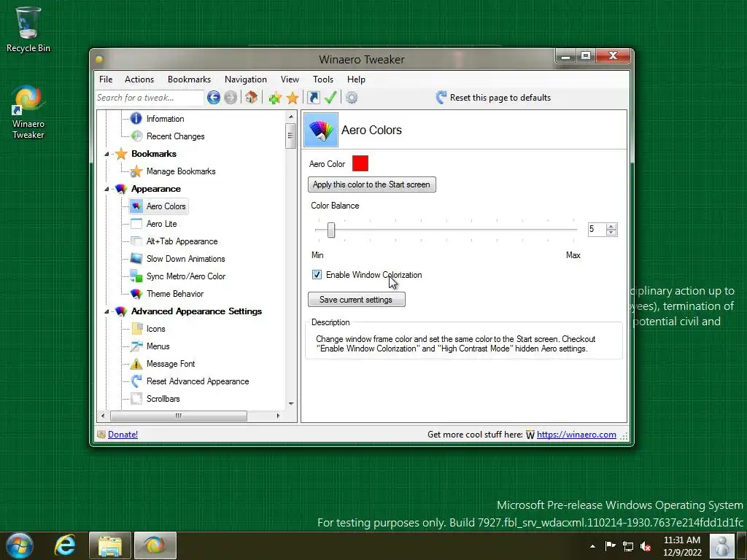Click the Search for a tweak field
The width and height of the screenshot is (747, 560).
point(150,98)
